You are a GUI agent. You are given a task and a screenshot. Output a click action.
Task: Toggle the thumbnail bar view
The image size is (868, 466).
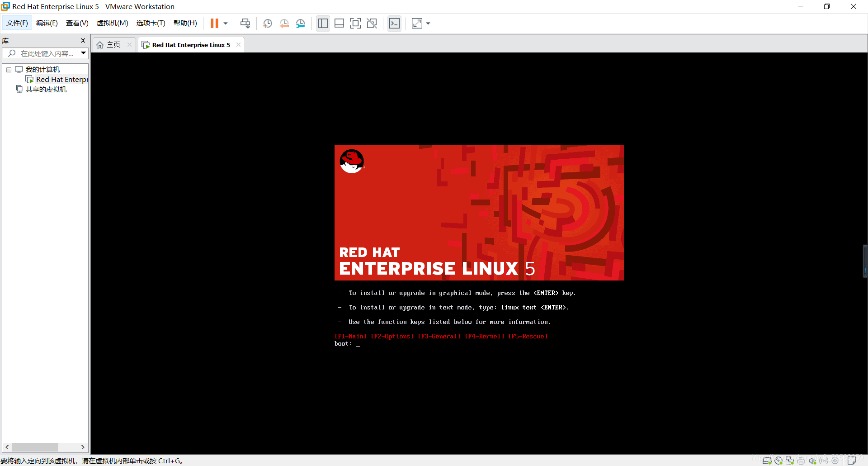pos(340,24)
